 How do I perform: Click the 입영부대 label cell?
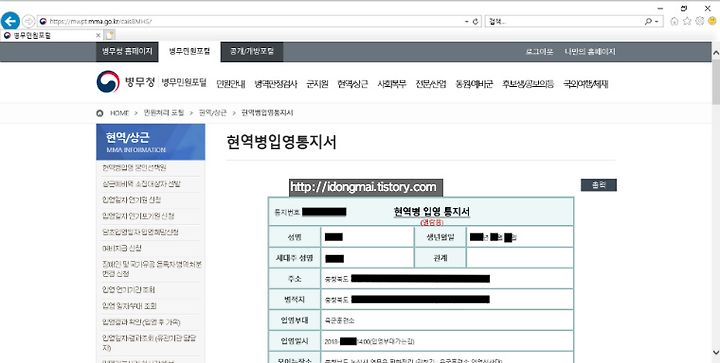point(295,320)
